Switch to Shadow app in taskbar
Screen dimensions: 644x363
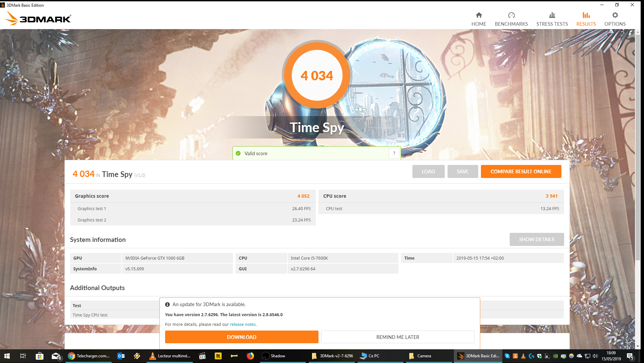pyautogui.click(x=274, y=356)
